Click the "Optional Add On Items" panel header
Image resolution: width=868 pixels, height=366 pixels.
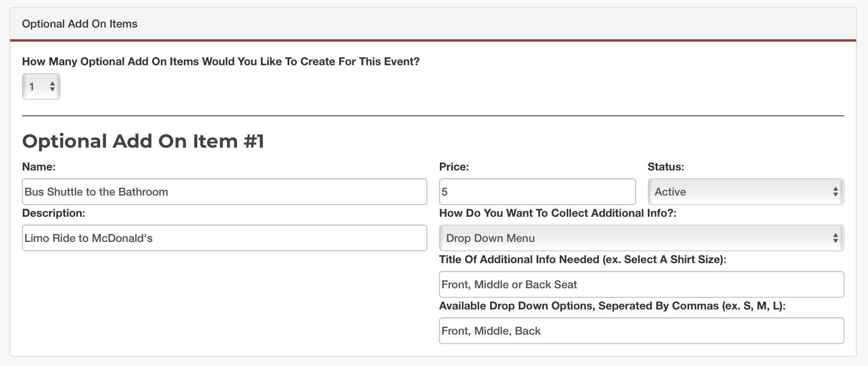pyautogui.click(x=80, y=24)
